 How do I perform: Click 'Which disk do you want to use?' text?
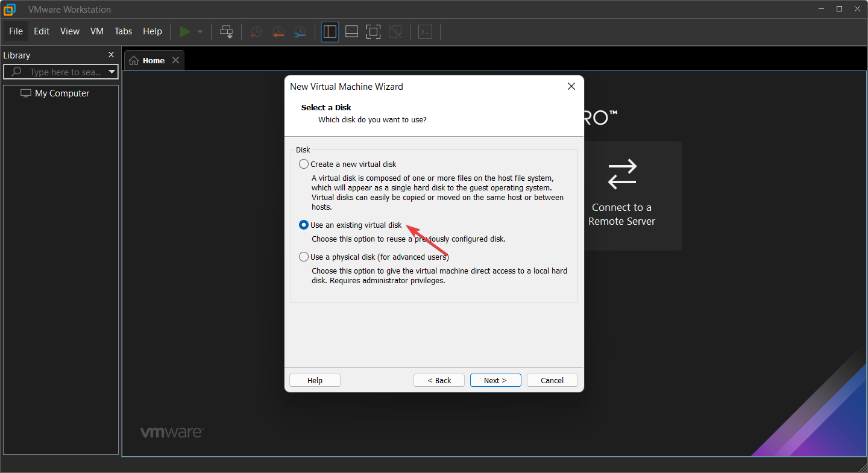coord(373,119)
